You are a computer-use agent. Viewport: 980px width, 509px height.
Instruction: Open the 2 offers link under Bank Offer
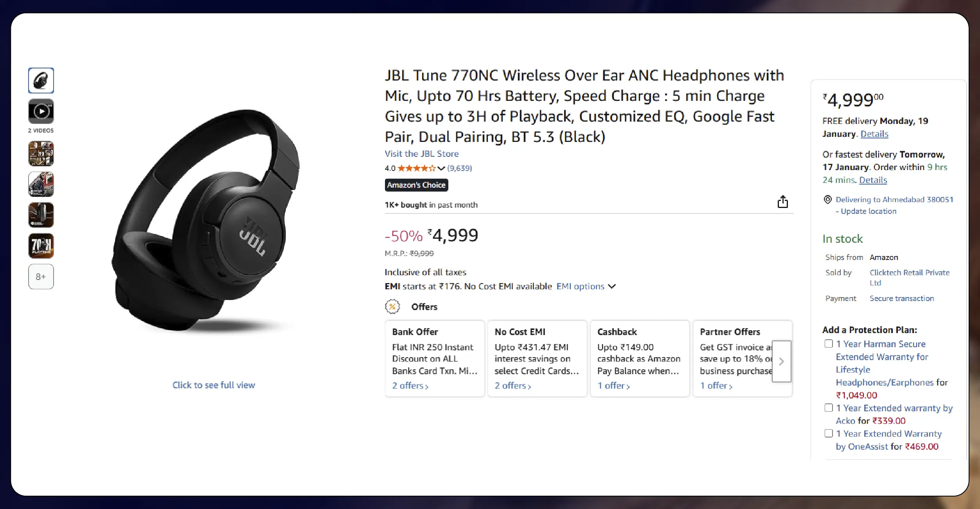410,386
